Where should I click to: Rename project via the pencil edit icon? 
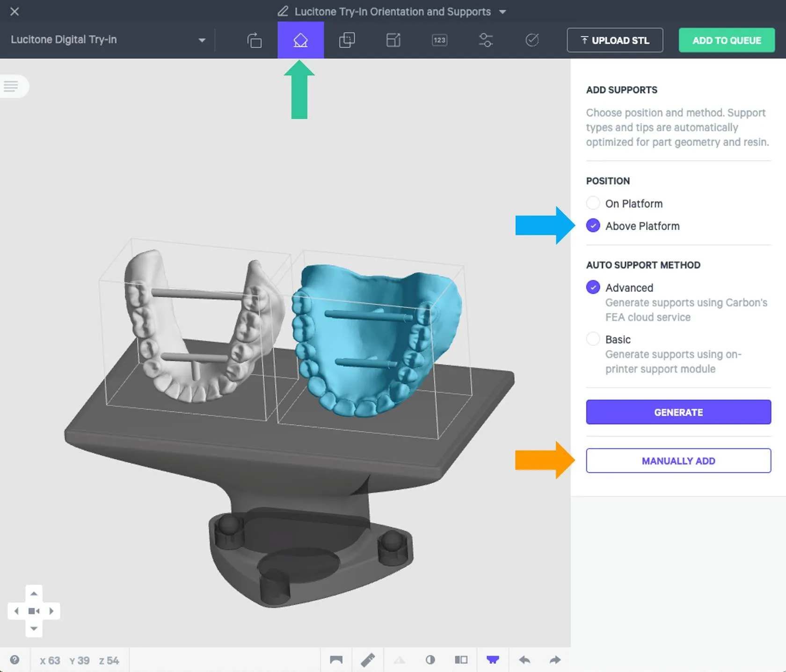pyautogui.click(x=283, y=11)
